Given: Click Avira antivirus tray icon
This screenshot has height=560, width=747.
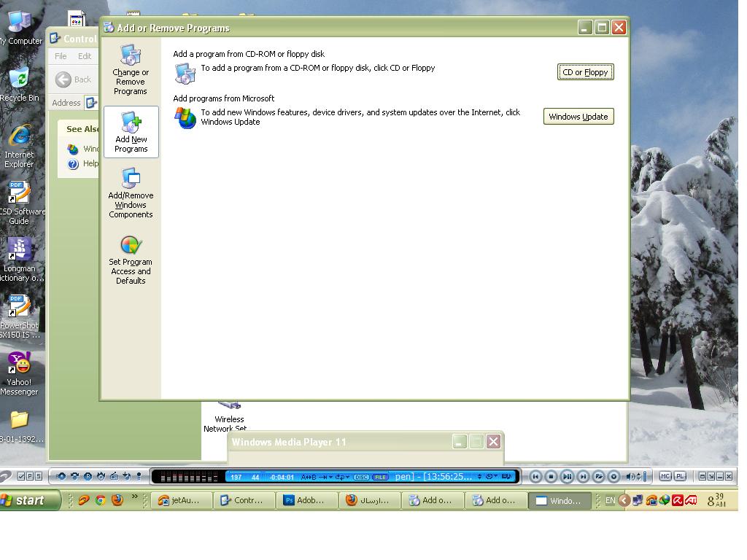Looking at the screenshot, I should point(678,500).
